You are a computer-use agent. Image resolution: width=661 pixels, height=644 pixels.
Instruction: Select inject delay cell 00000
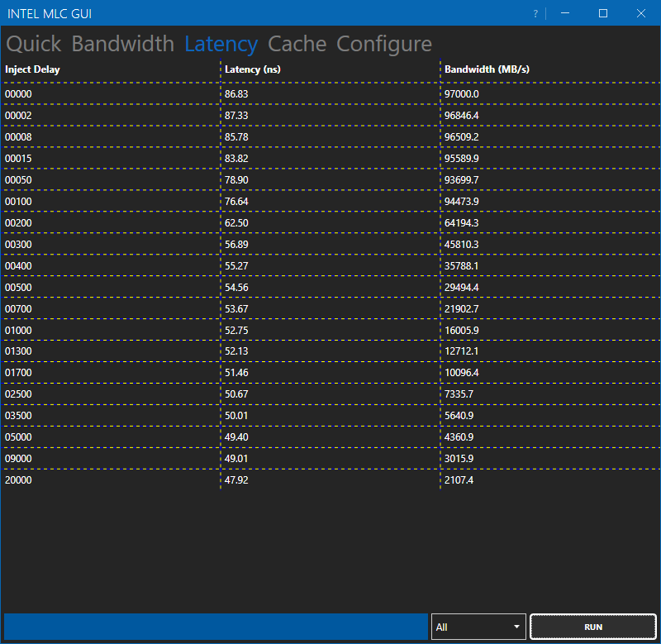[x=18, y=94]
